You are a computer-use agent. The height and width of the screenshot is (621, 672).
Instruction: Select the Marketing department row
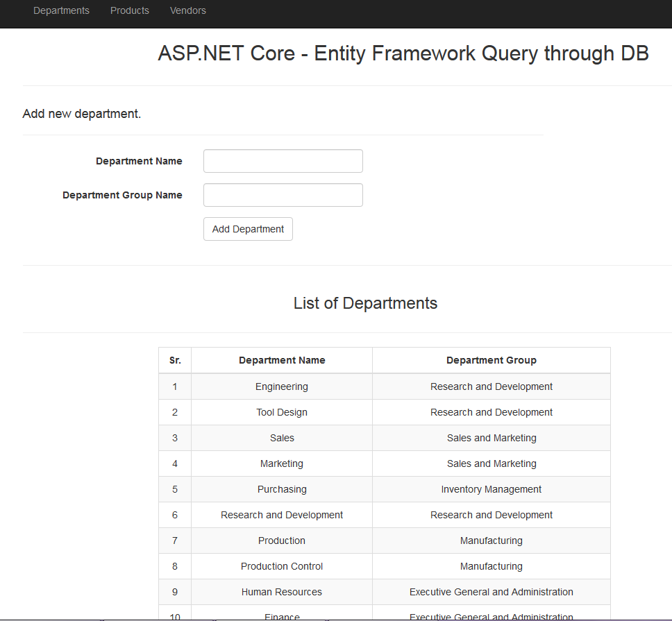pyautogui.click(x=281, y=463)
